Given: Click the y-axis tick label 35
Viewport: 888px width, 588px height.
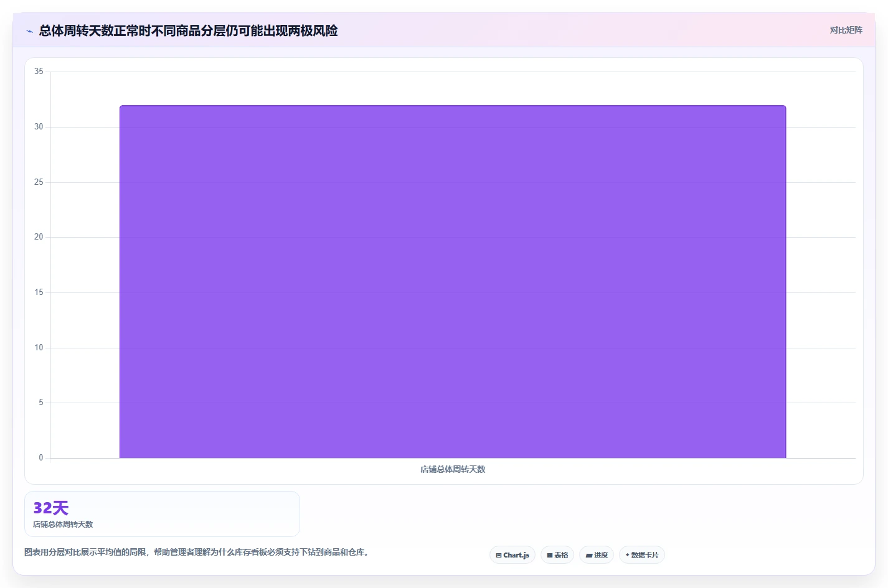Looking at the screenshot, I should click(39, 72).
